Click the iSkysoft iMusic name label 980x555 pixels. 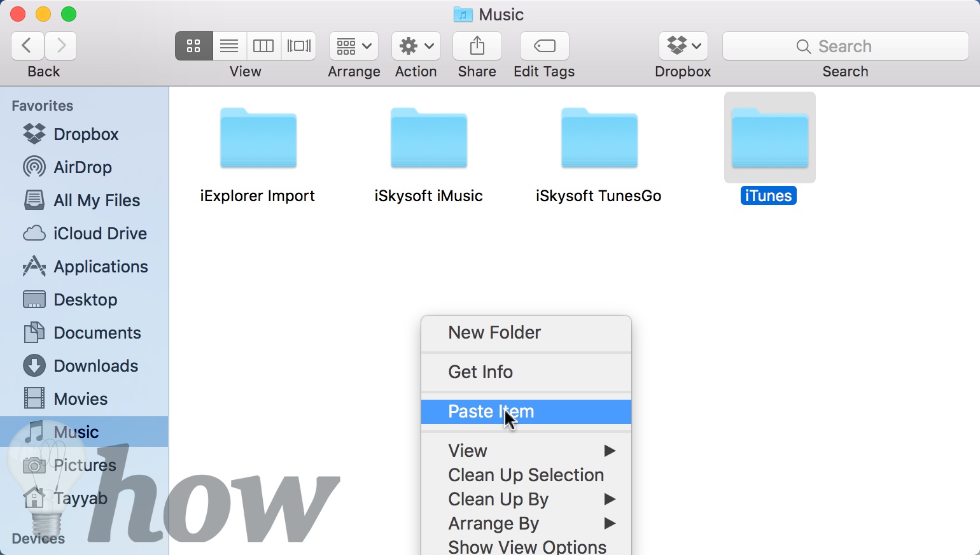point(428,196)
